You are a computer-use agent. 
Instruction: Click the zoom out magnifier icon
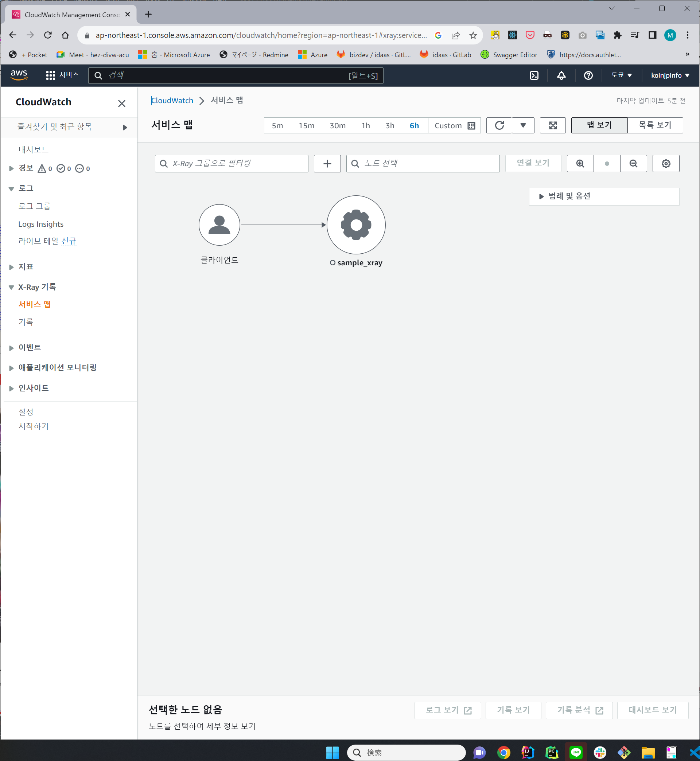pyautogui.click(x=633, y=164)
